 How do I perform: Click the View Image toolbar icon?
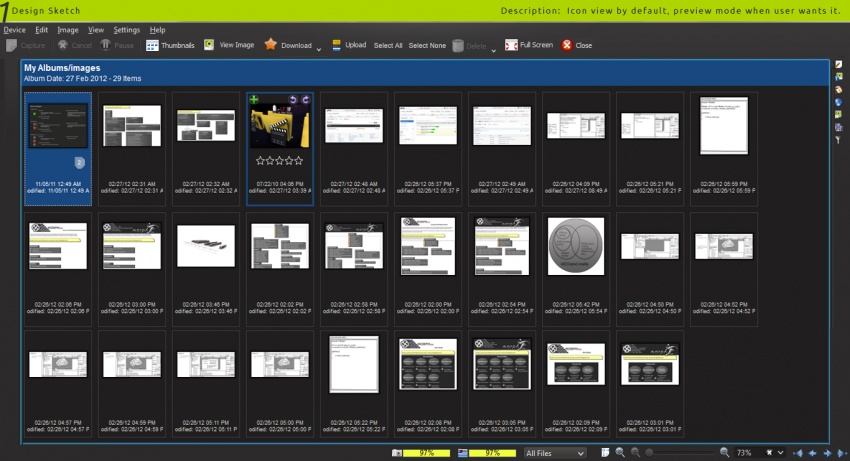tap(209, 45)
